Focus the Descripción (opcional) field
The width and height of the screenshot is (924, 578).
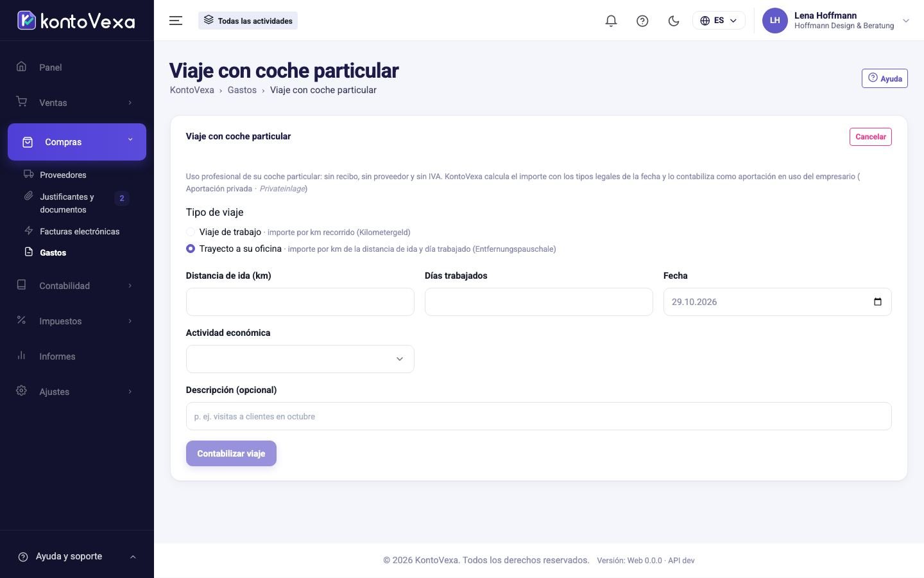coord(538,416)
